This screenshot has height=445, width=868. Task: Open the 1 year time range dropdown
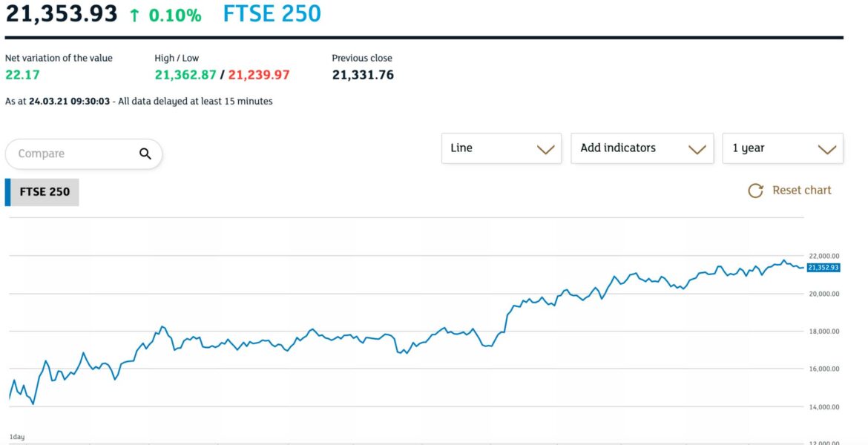pos(783,148)
